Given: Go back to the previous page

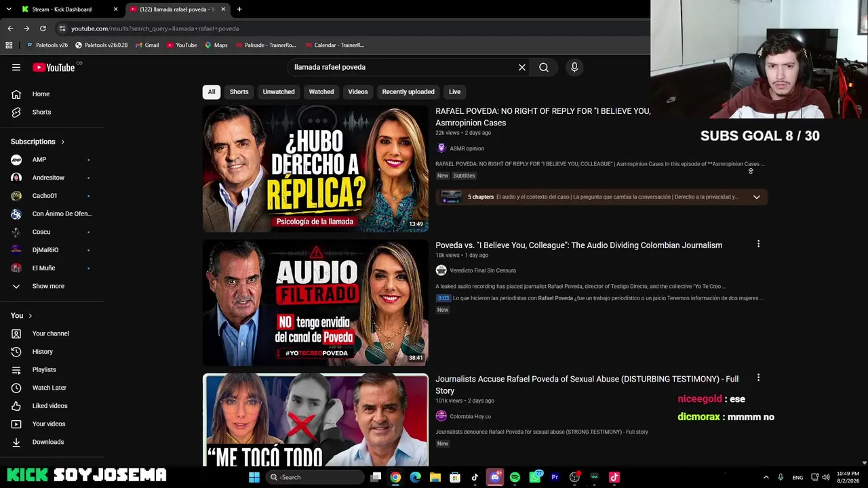Looking at the screenshot, I should point(10,28).
